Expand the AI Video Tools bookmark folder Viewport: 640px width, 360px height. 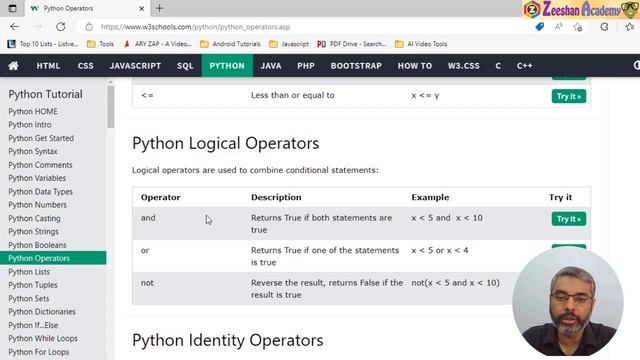coord(421,44)
